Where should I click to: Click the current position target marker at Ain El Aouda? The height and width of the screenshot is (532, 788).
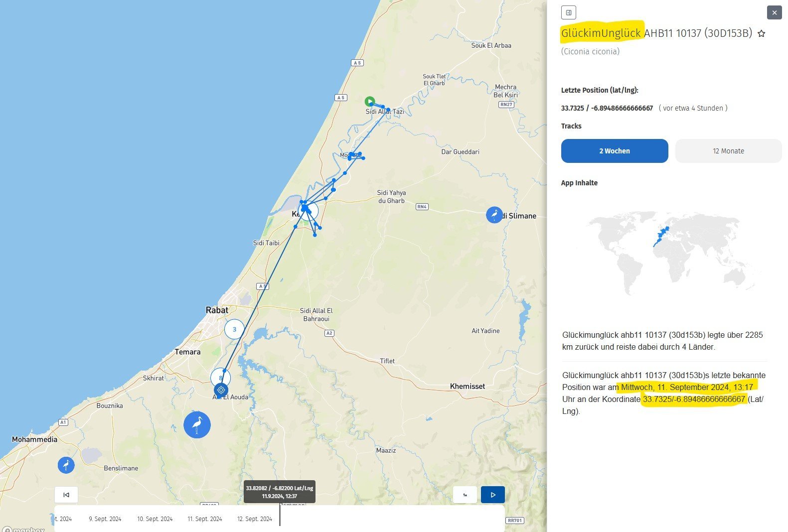point(221,390)
